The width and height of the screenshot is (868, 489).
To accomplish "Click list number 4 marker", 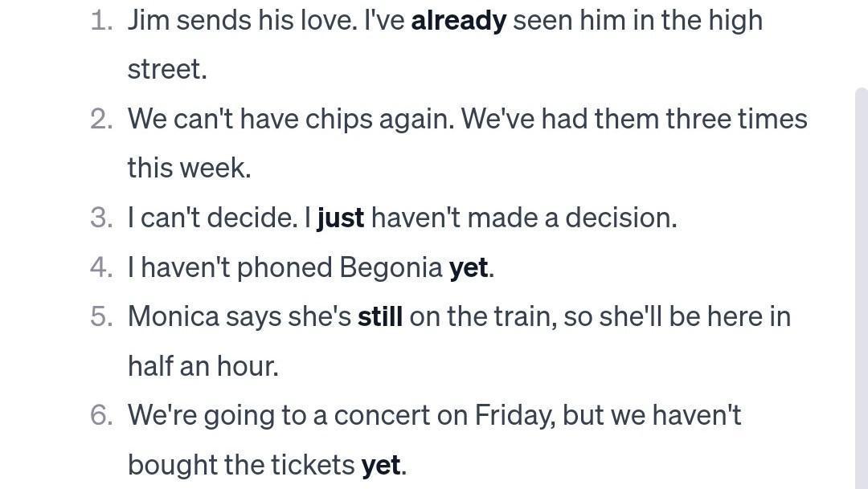I will 101,267.
